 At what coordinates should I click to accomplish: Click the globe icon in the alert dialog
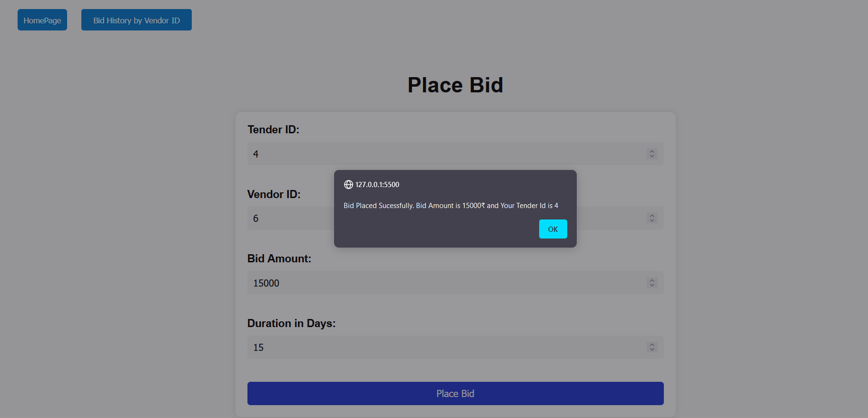[347, 184]
